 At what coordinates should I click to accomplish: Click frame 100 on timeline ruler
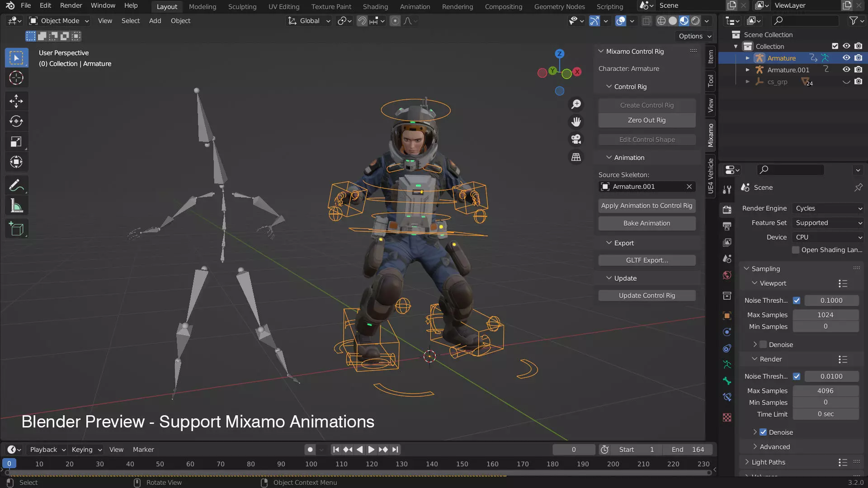point(311,464)
